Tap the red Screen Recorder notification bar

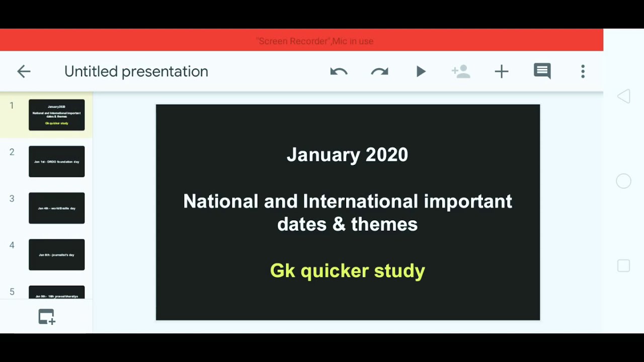click(x=301, y=40)
